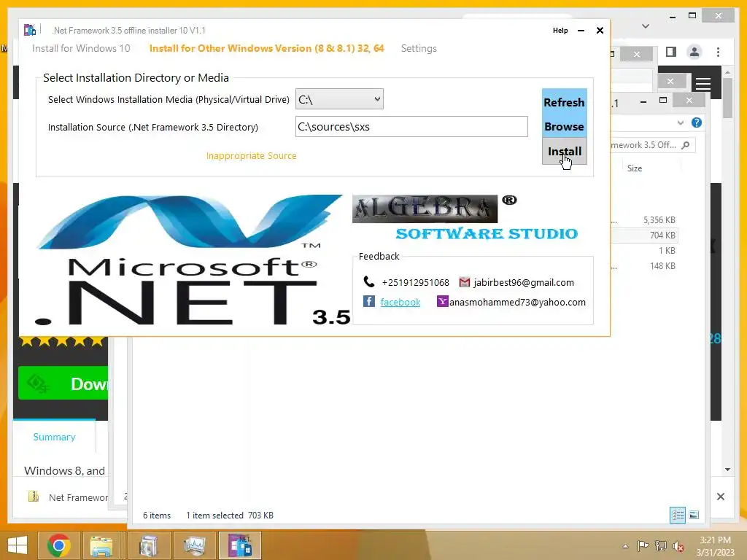The width and height of the screenshot is (747, 560).
Task: Click the Facebook logo icon
Action: pyautogui.click(x=368, y=301)
